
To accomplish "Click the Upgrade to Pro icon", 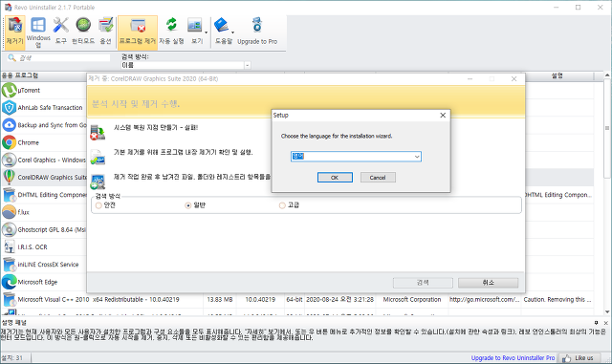I will pyautogui.click(x=257, y=25).
